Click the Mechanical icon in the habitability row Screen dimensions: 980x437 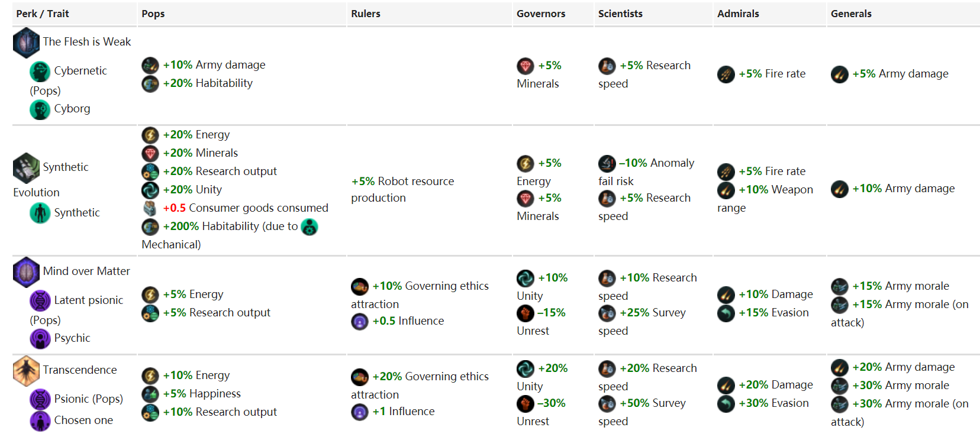tap(310, 226)
